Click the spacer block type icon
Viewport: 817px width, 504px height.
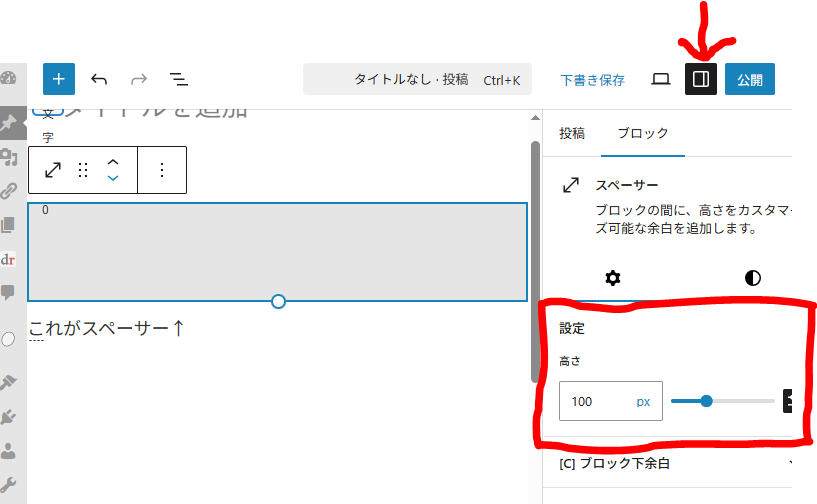click(52, 170)
